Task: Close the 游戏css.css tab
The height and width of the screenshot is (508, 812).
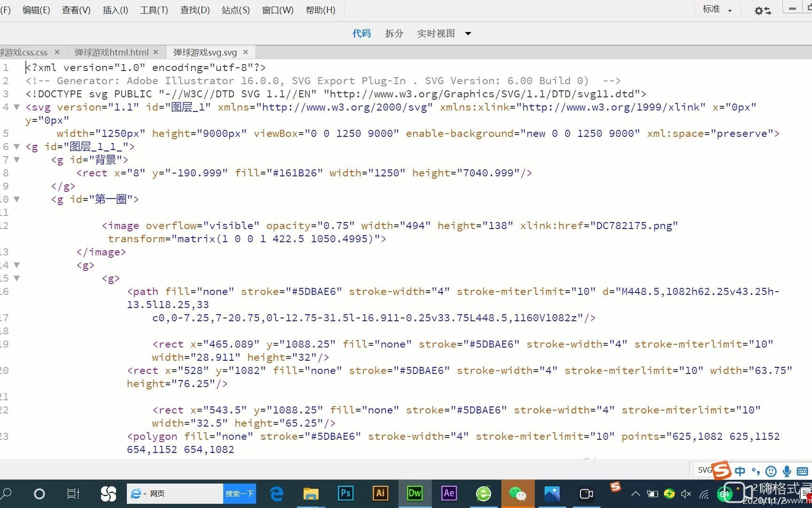Action: coord(57,52)
